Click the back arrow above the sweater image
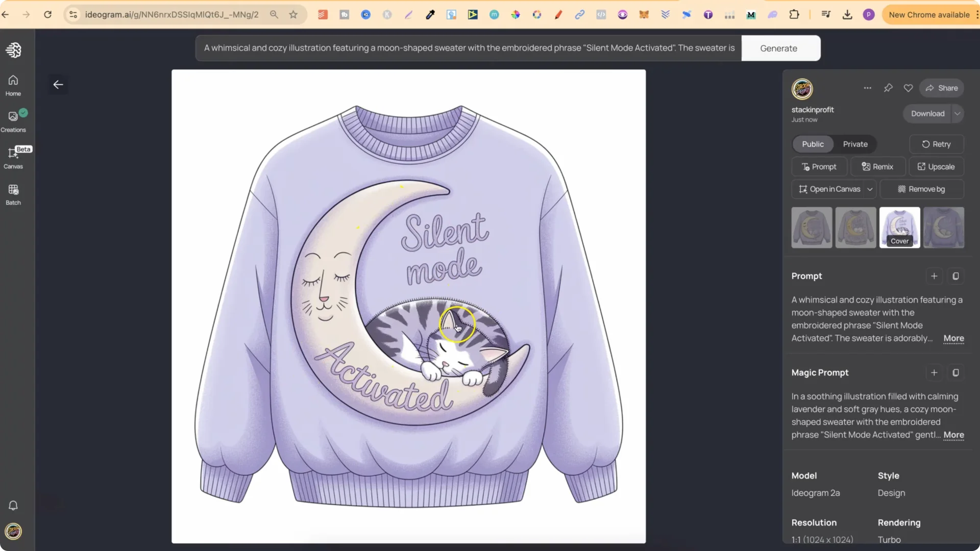Screen dimensions: 980x551 tap(58, 84)
